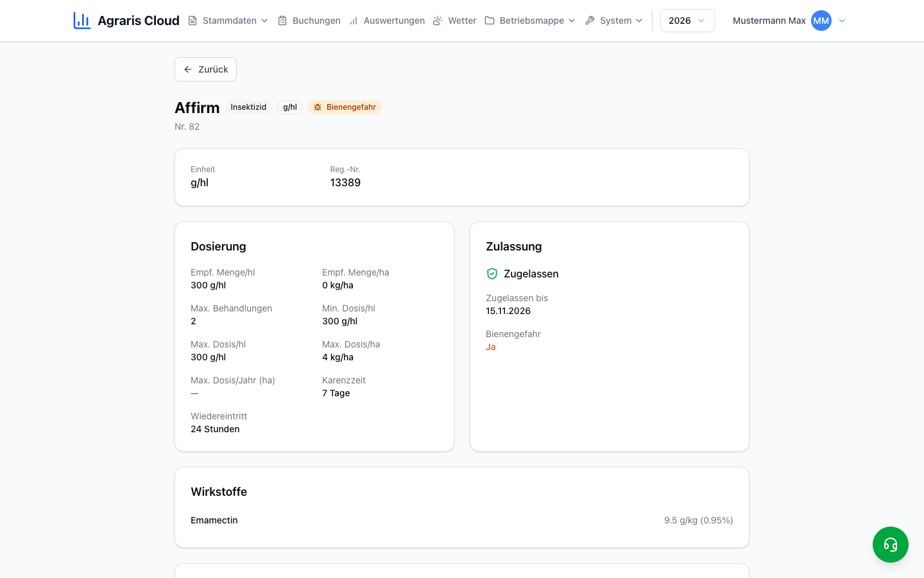Click the Stammdaten document icon
The image size is (924, 578).
point(193,21)
